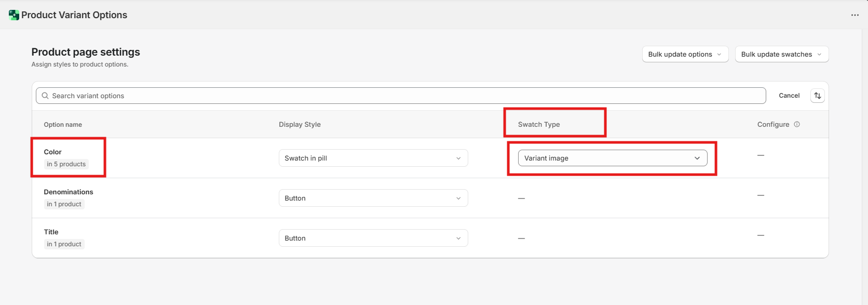Viewport: 868px width, 305px height.
Task: Open the Denominations display style Button dropdown
Action: (373, 198)
